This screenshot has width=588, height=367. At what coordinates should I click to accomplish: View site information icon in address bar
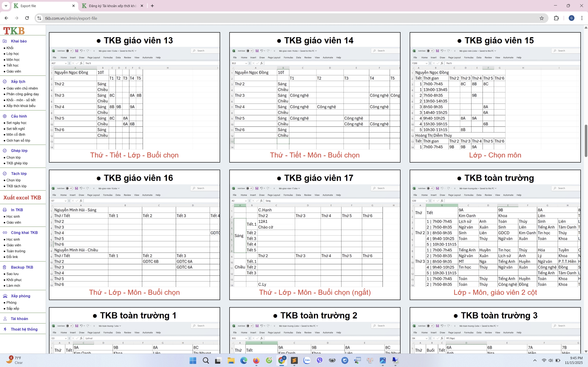click(39, 18)
